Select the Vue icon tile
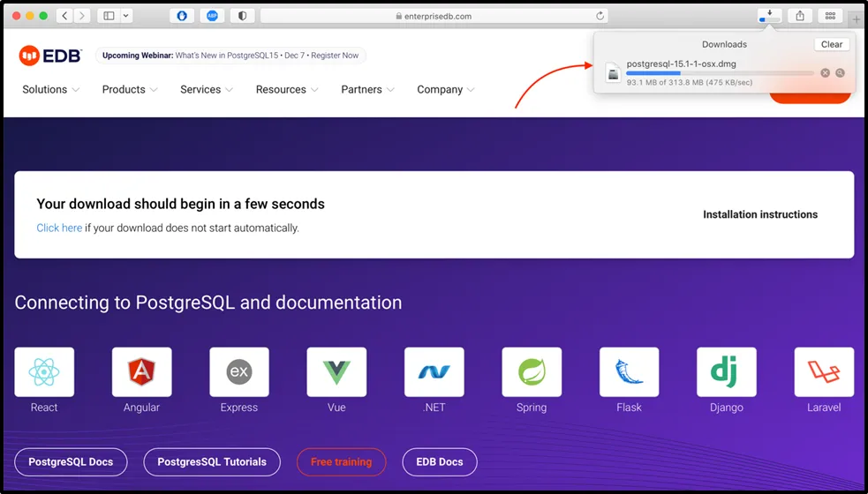This screenshot has height=494, width=868. point(336,372)
